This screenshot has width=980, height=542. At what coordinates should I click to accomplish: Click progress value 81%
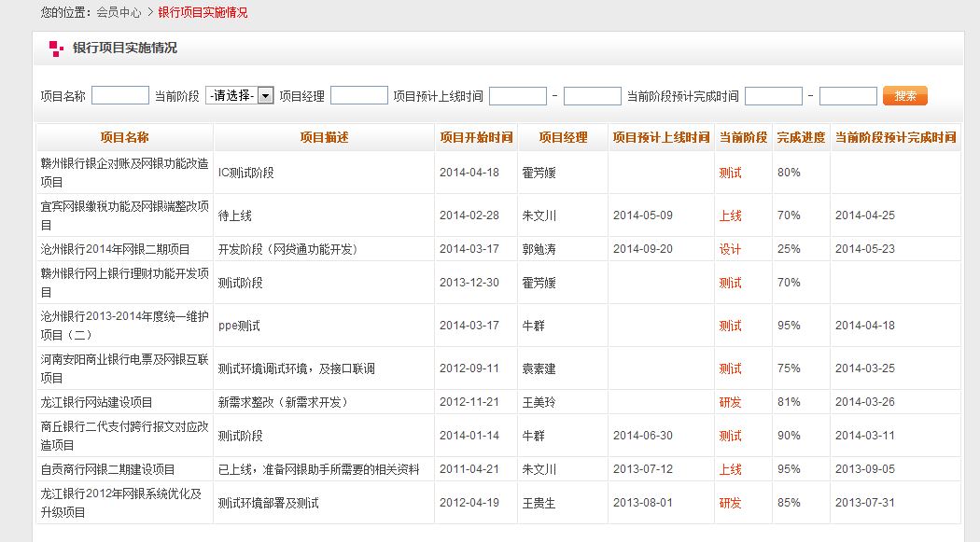click(x=789, y=401)
